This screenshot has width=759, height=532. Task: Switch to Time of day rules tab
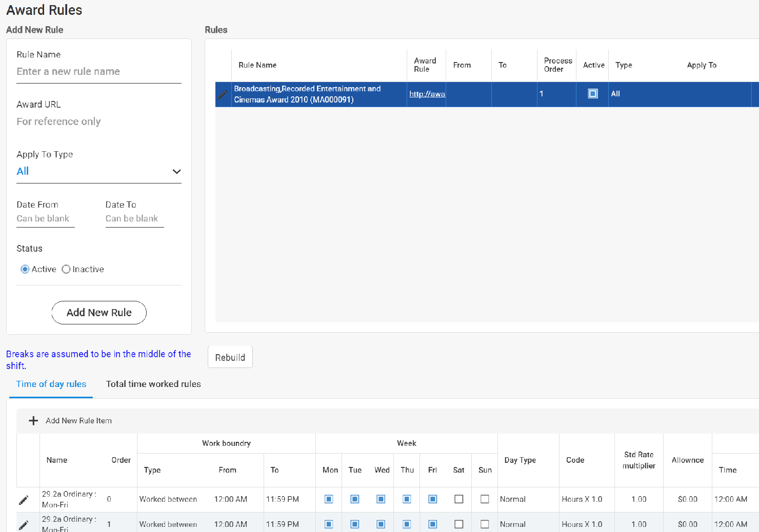coord(51,384)
